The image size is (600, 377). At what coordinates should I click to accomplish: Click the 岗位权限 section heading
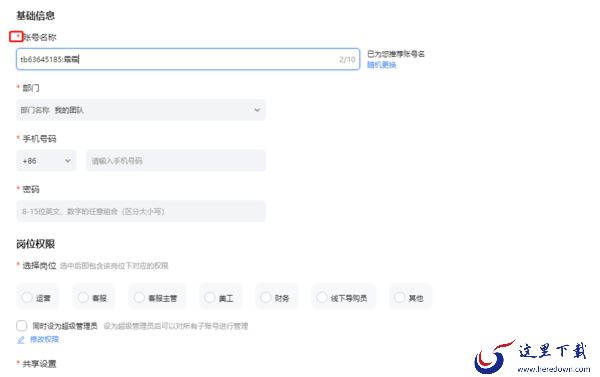pyautogui.click(x=36, y=244)
